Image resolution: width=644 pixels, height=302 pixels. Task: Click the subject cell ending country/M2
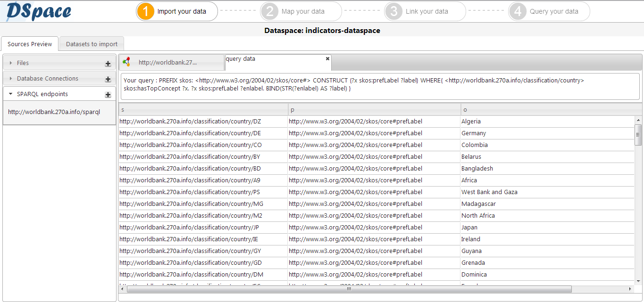click(203, 216)
